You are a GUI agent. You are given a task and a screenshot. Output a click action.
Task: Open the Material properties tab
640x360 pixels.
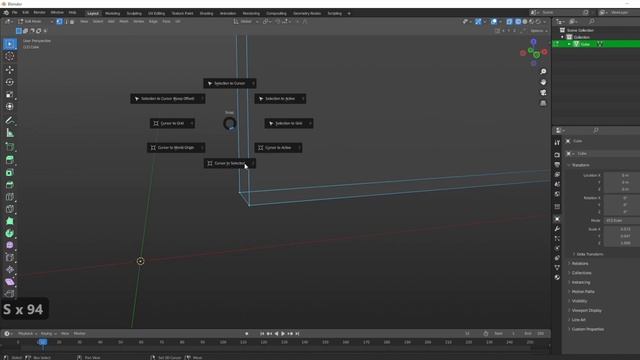pyautogui.click(x=557, y=278)
